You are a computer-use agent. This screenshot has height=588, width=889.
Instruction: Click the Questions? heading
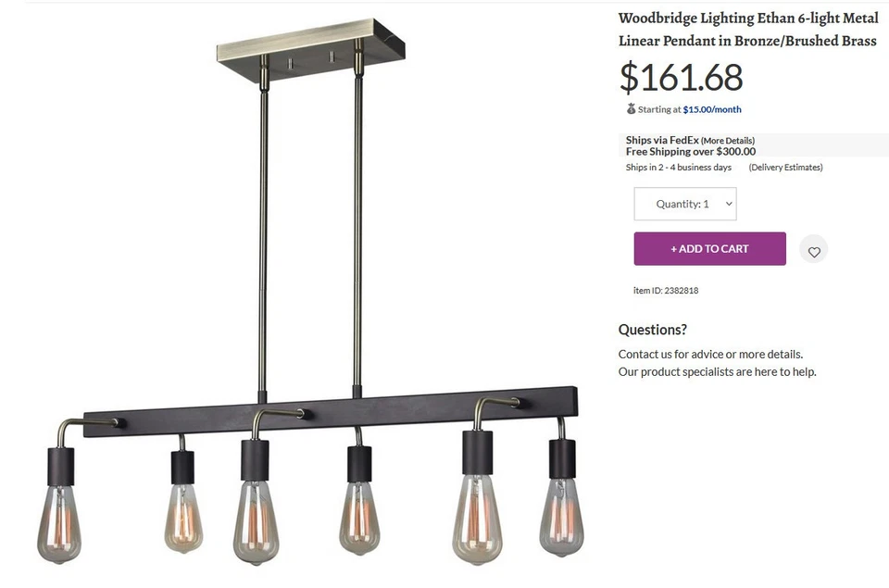tap(653, 330)
